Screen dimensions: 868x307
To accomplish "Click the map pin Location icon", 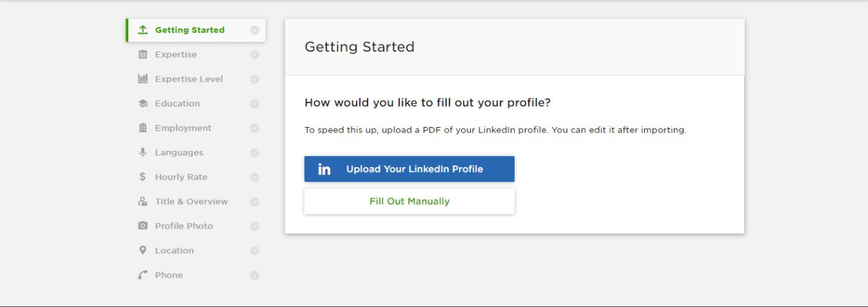I will tap(142, 250).
